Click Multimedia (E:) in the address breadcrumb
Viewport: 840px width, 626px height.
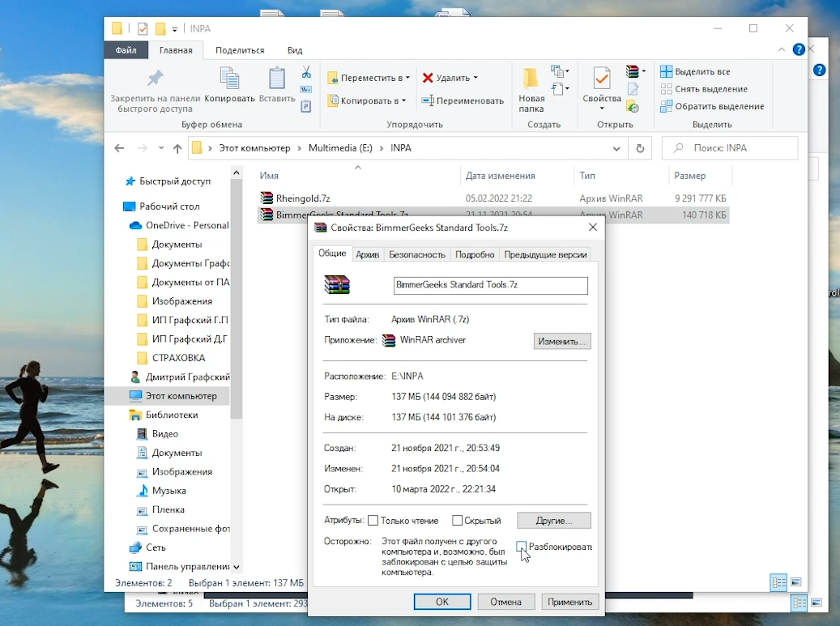point(340,148)
